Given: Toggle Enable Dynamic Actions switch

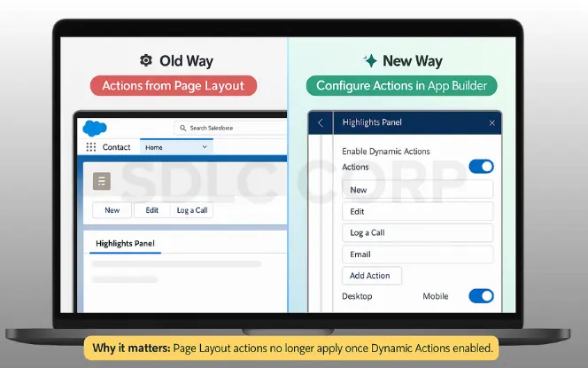Looking at the screenshot, I should pos(481,167).
